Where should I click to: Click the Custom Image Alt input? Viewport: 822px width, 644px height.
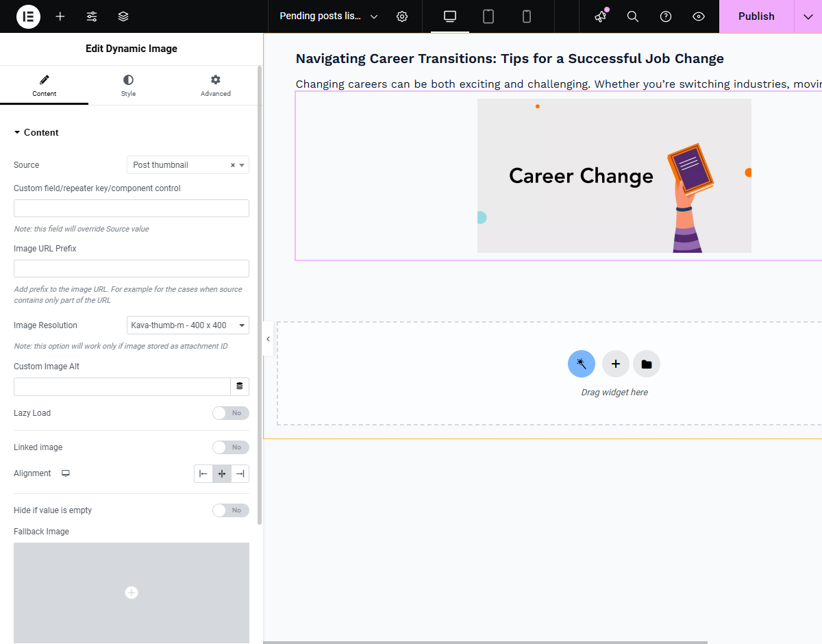pos(122,386)
